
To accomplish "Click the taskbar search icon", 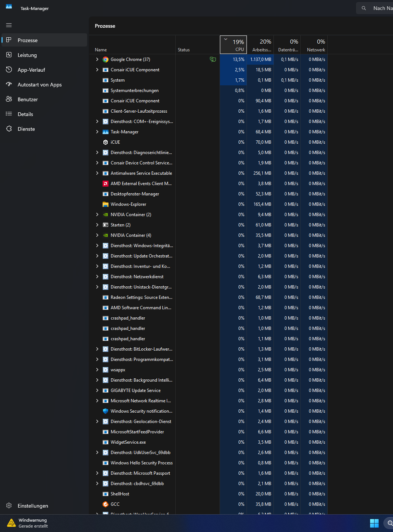I will [389, 523].
